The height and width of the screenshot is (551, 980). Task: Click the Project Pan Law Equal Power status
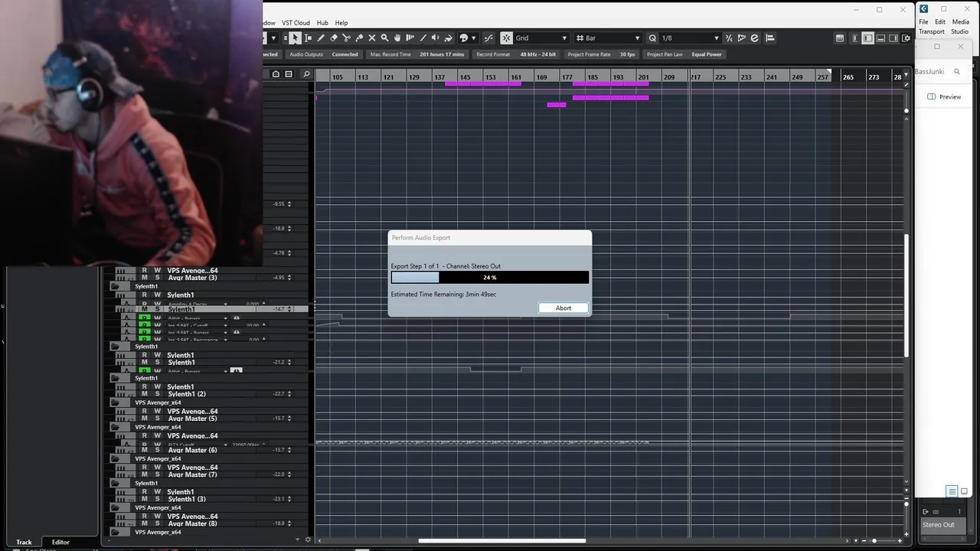[684, 54]
